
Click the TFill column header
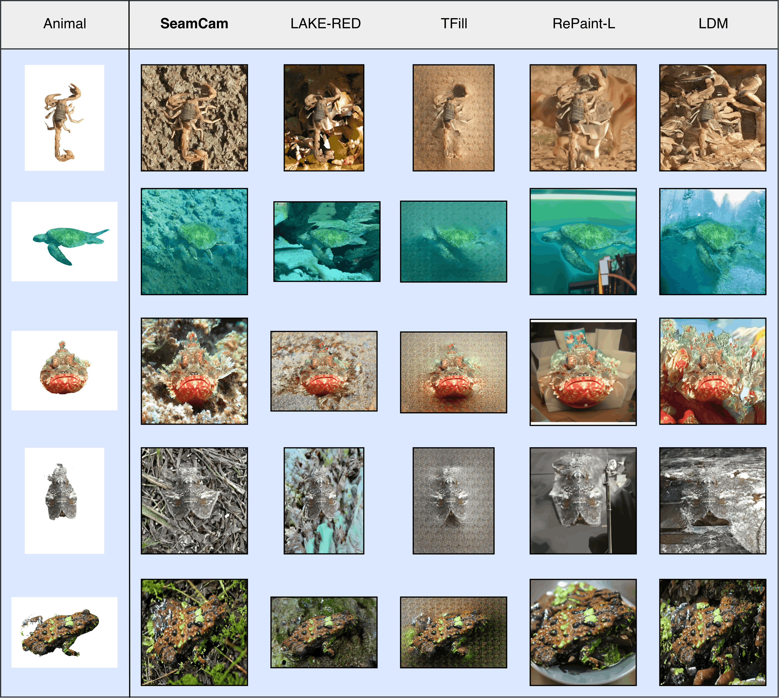[454, 24]
